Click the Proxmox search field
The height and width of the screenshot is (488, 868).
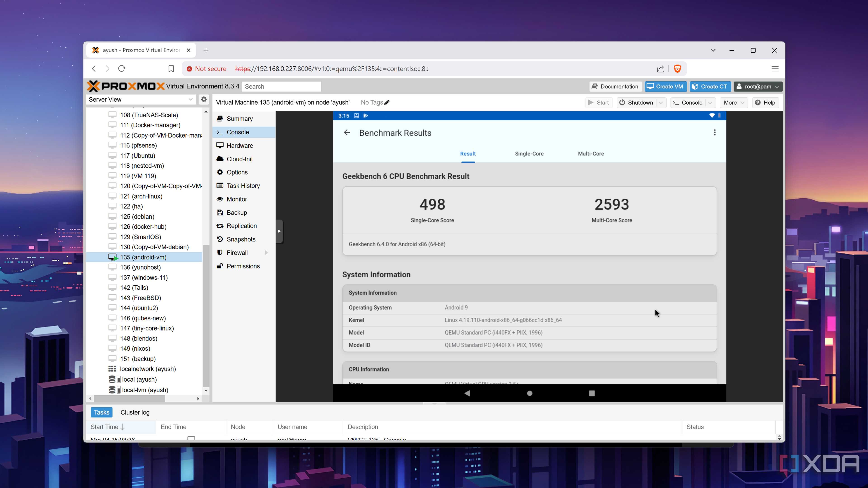281,87
